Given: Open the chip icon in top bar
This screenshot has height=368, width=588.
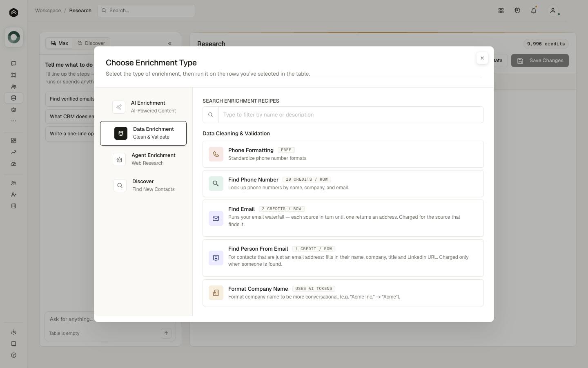Looking at the screenshot, I should pos(517,11).
